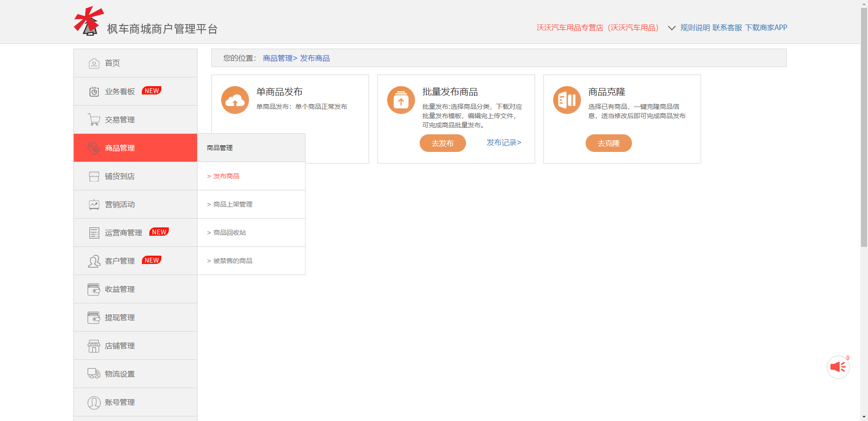Open the 商品上架管理 submenu item
The height and width of the screenshot is (421, 868).
point(232,204)
